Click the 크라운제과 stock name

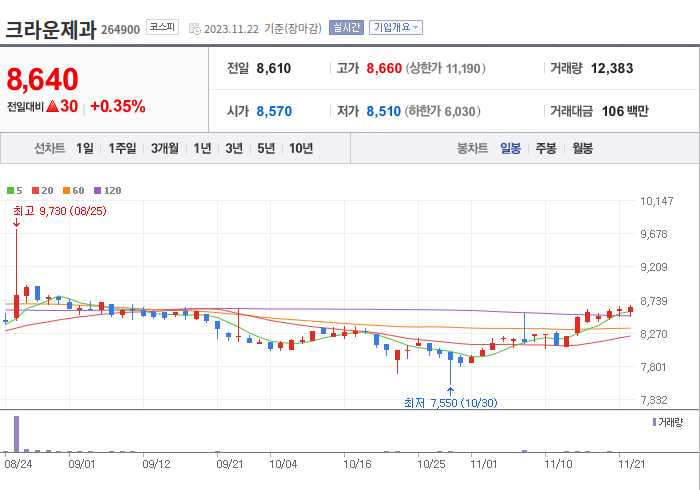pyautogui.click(x=50, y=29)
